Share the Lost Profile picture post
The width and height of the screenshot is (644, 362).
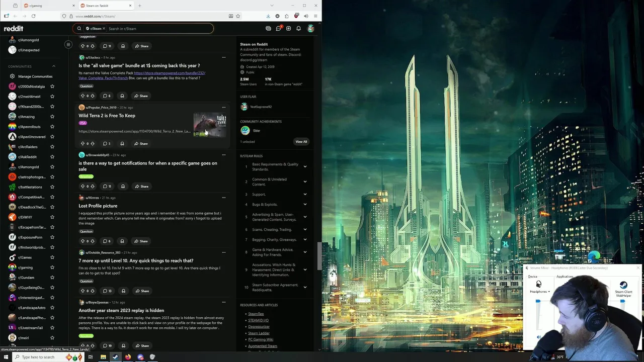tap(141, 241)
